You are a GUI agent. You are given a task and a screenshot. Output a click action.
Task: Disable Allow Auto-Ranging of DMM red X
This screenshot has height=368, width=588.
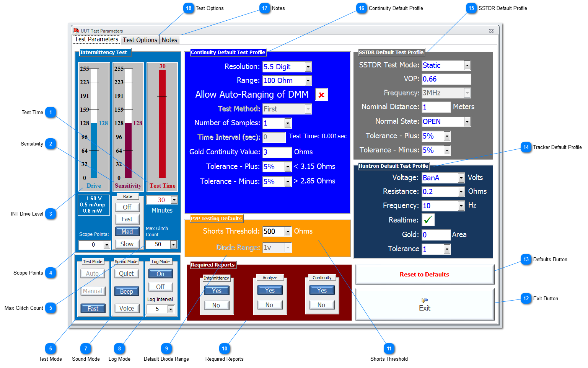pyautogui.click(x=321, y=95)
